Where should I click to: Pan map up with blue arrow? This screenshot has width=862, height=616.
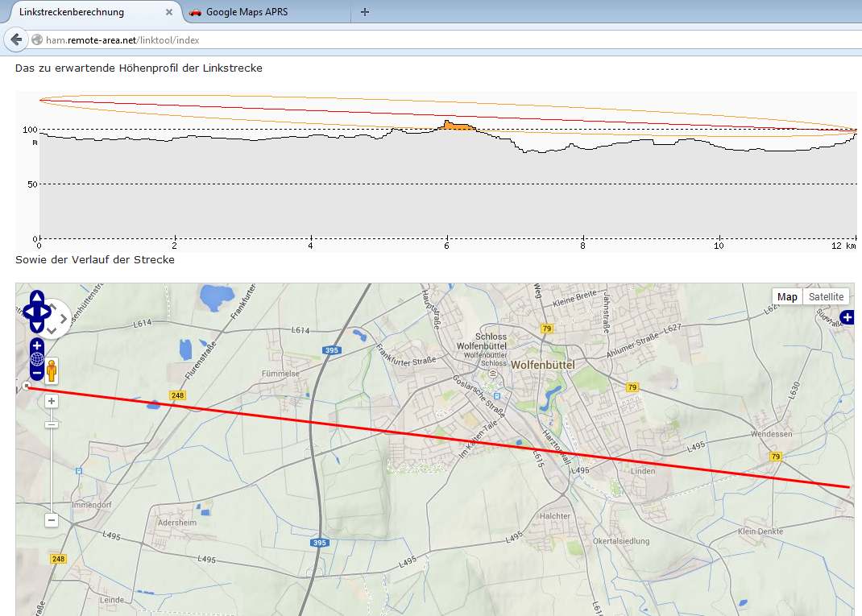click(37, 296)
